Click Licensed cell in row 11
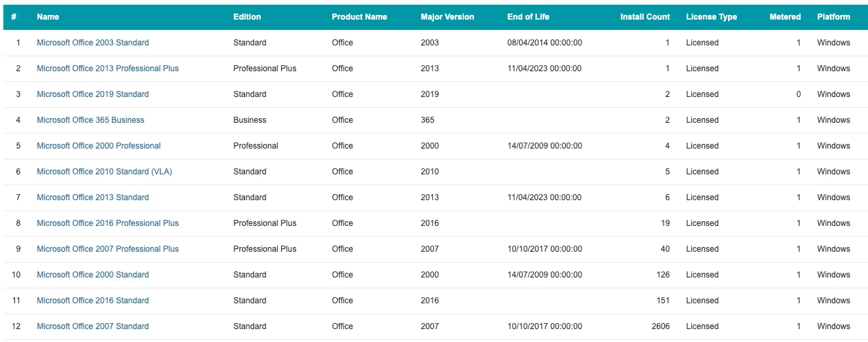The width and height of the screenshot is (868, 342). click(702, 301)
